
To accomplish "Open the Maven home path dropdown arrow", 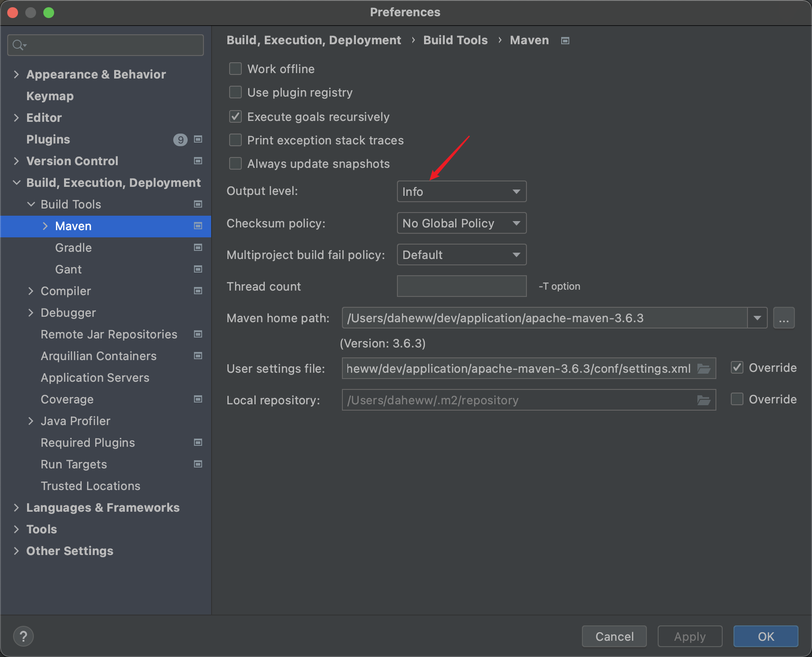I will 757,318.
